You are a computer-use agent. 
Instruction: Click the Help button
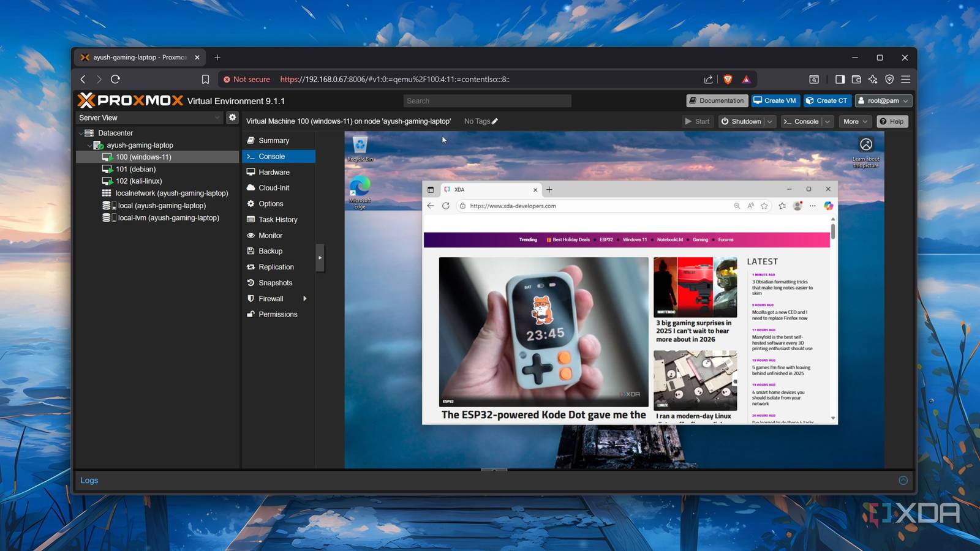tap(892, 121)
